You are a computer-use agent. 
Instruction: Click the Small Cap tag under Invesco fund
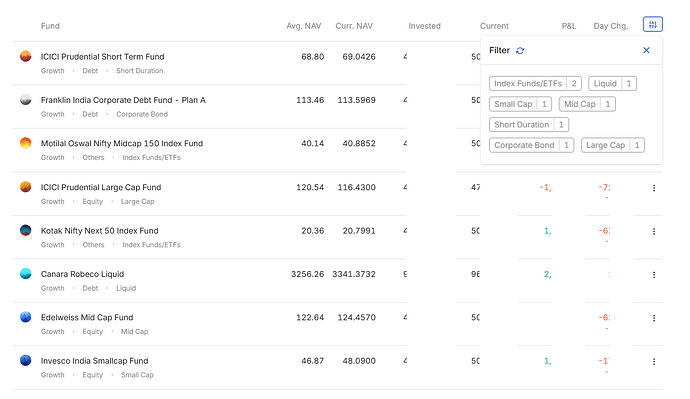pyautogui.click(x=137, y=375)
